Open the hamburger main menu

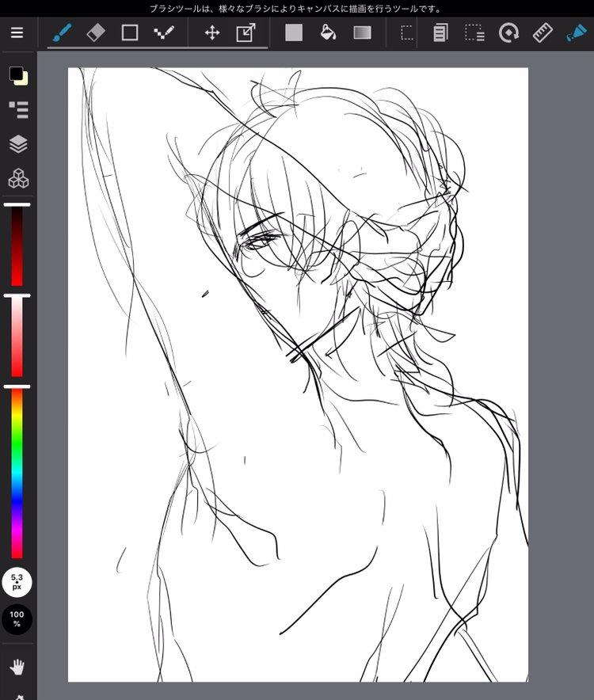pos(17,32)
